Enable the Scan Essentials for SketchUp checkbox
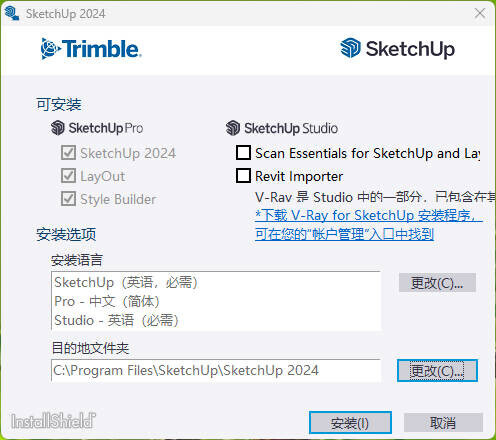Screen dimensions: 496x440 [x=243, y=153]
